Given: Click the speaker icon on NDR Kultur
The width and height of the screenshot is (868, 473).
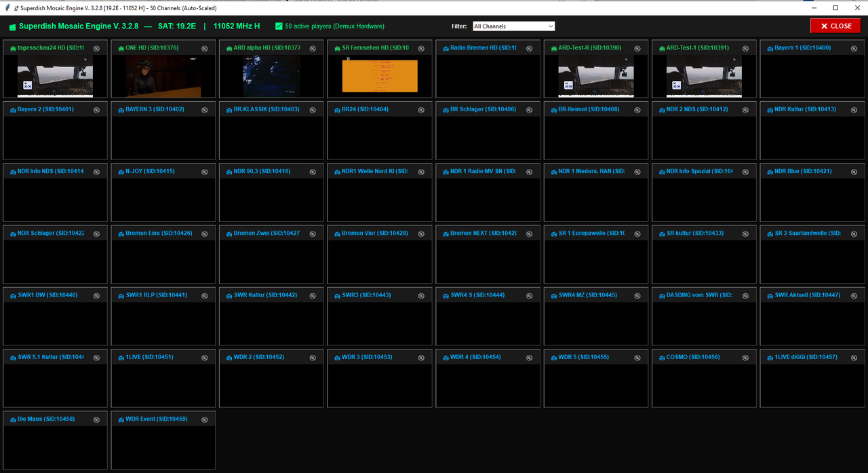Looking at the screenshot, I should coord(854,110).
